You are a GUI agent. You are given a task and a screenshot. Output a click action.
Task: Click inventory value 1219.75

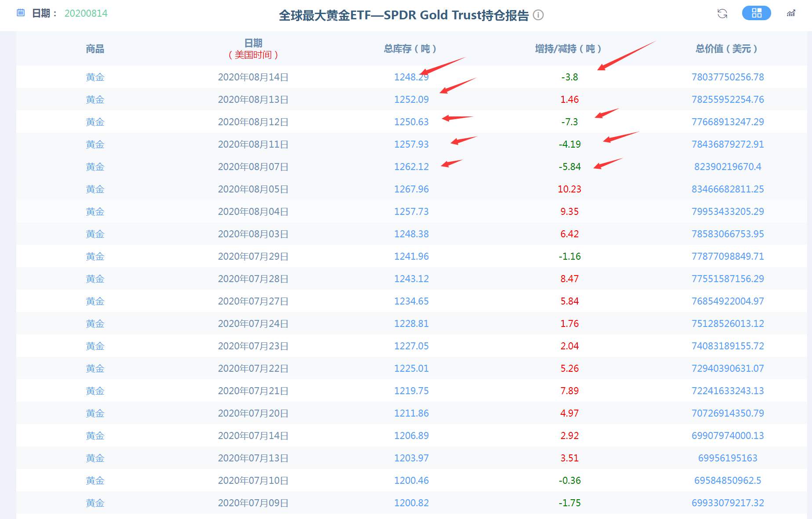411,391
